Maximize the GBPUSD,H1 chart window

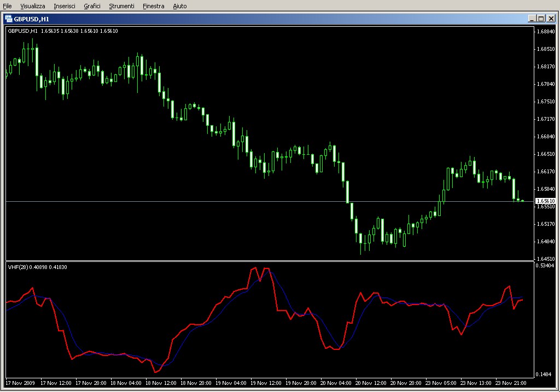(x=541, y=19)
